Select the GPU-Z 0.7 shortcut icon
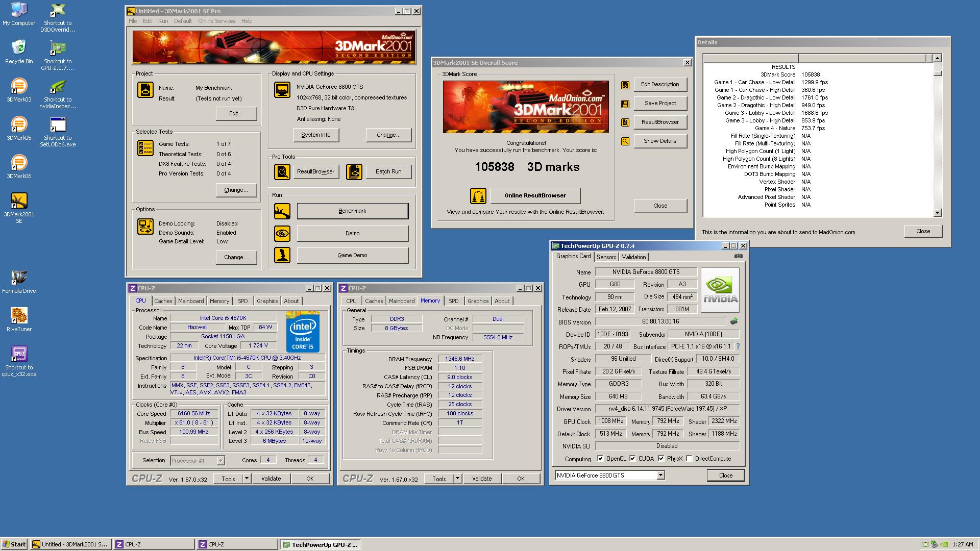Viewport: 980px width, 551px height. 58,55
